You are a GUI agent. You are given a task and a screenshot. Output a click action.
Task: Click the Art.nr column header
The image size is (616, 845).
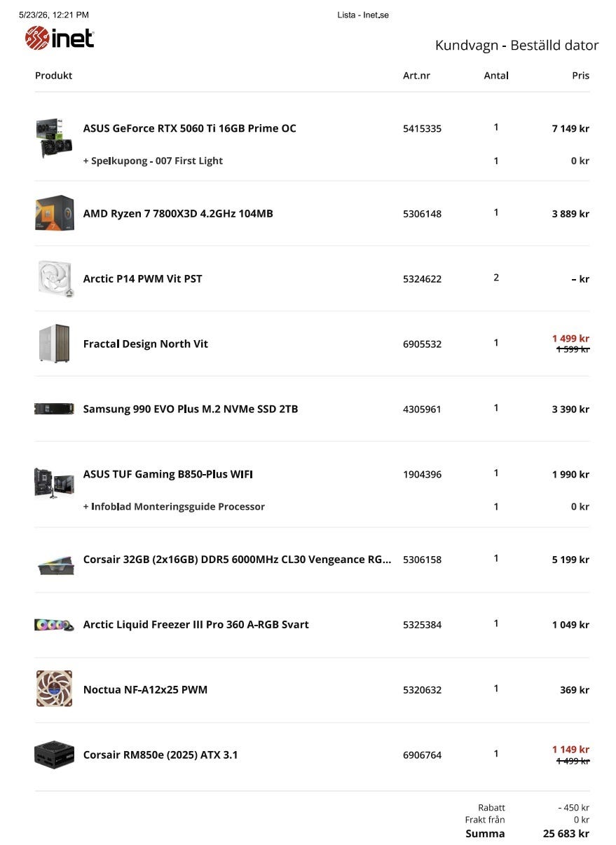pyautogui.click(x=416, y=75)
